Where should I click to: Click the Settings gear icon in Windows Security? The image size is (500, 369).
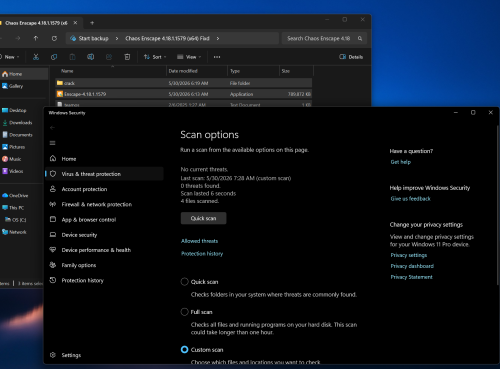click(x=53, y=355)
